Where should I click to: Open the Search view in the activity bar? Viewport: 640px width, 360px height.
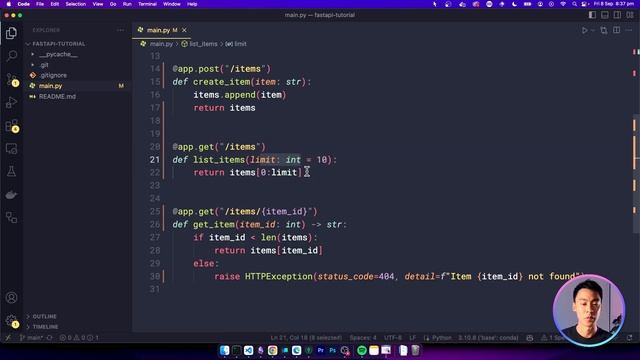(11, 56)
